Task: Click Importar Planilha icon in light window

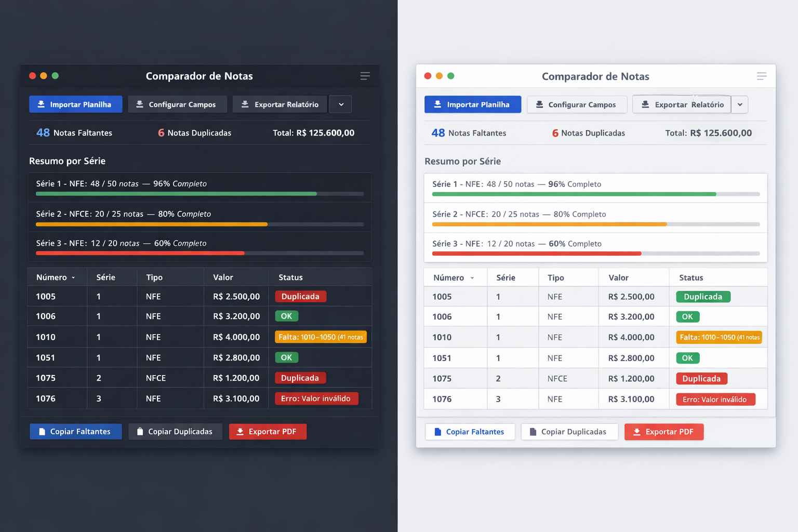Action: (437, 104)
